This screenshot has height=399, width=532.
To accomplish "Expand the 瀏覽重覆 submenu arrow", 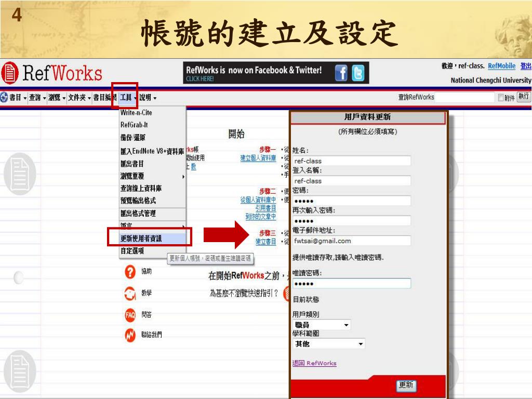I will (183, 177).
